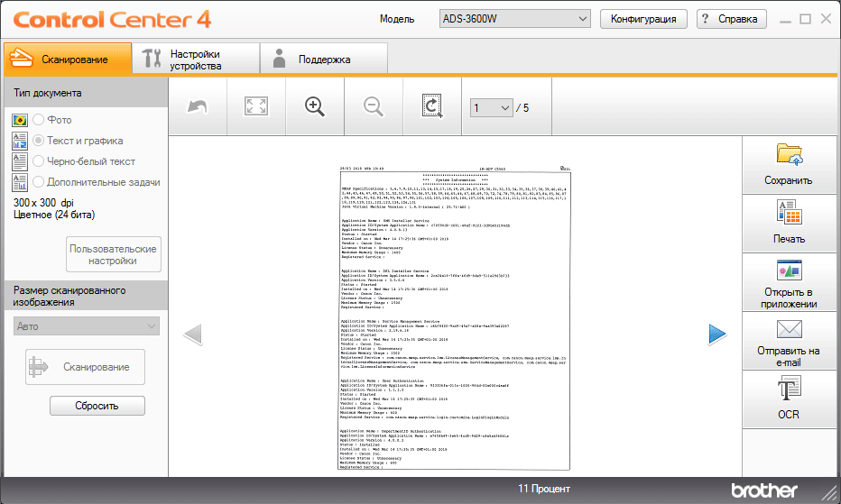Zoom in with the magnifier plus icon
The width and height of the screenshot is (841, 504).
pyautogui.click(x=315, y=106)
